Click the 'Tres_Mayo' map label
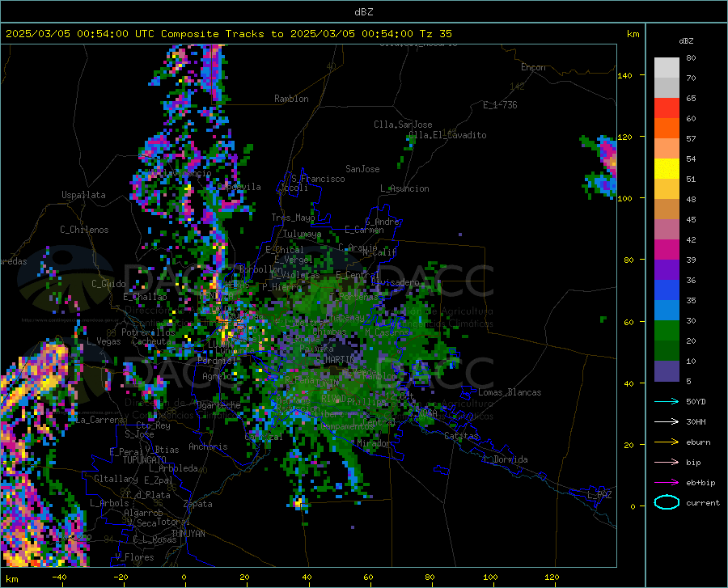The width and height of the screenshot is (728, 588). pos(293,218)
